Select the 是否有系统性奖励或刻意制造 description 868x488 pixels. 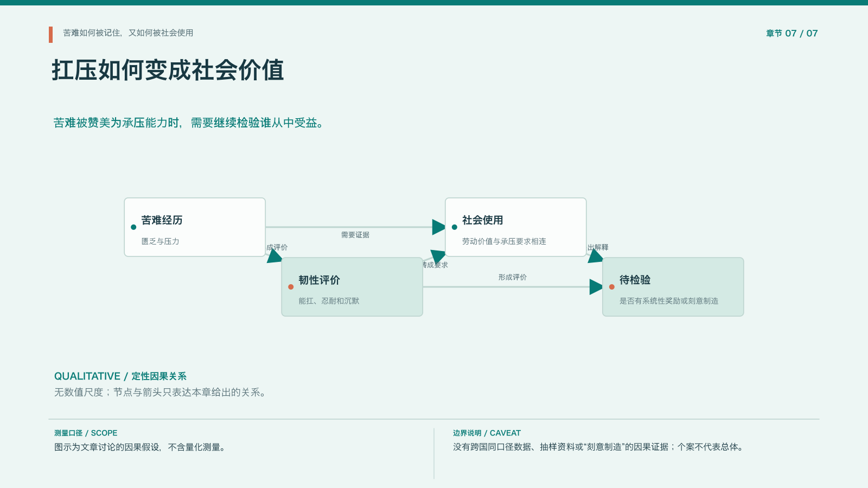[669, 301]
